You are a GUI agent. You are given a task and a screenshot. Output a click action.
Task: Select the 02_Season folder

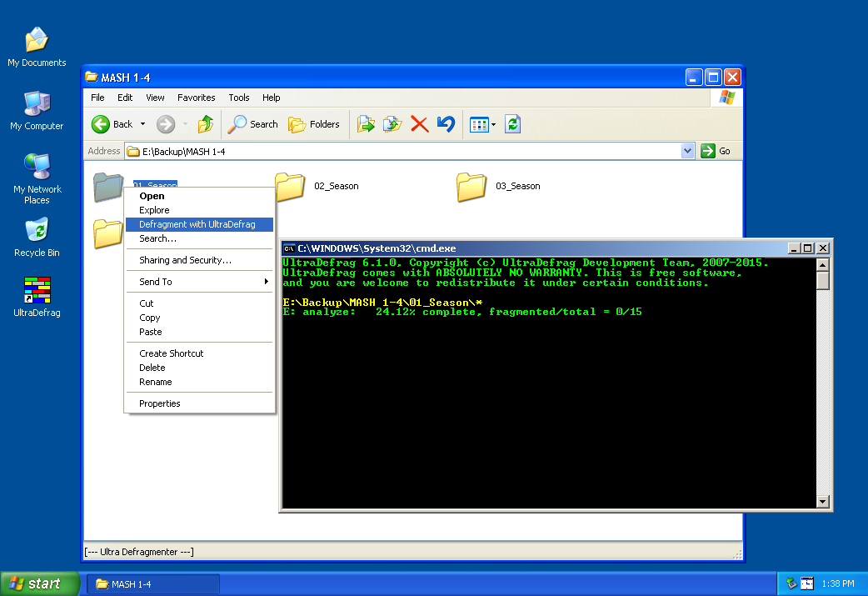click(290, 187)
